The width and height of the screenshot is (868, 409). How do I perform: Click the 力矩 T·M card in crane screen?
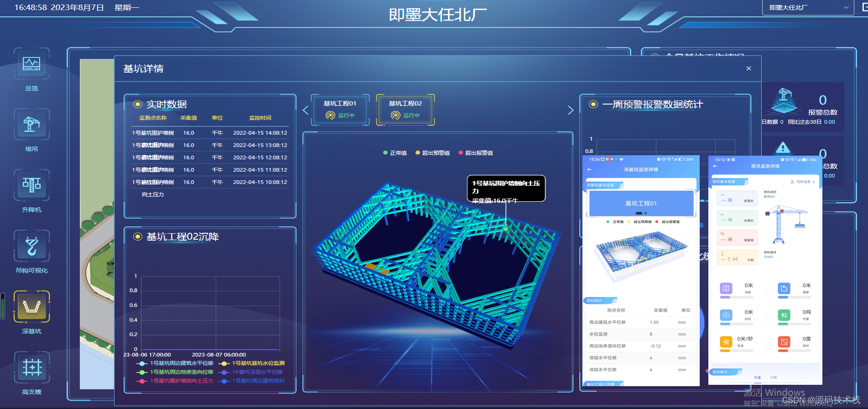click(x=737, y=257)
